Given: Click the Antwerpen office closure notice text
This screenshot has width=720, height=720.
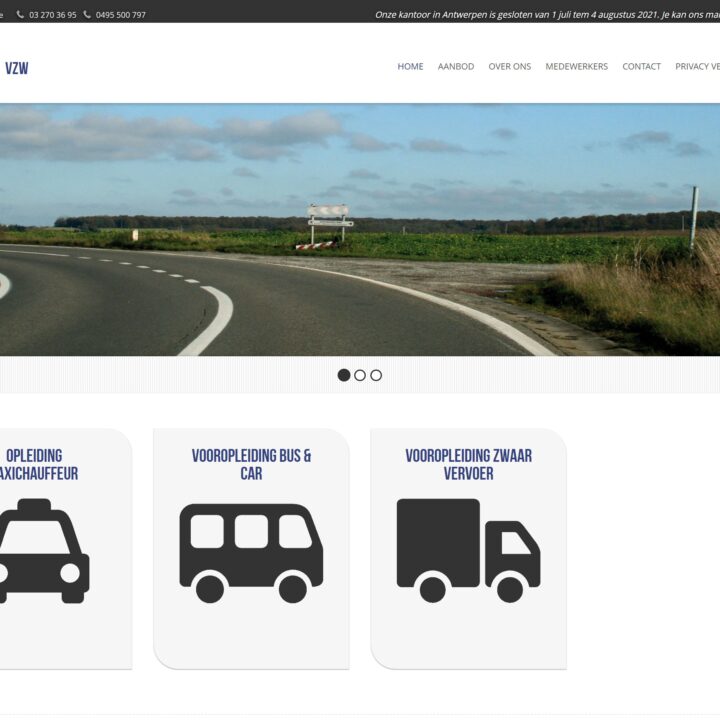Looking at the screenshot, I should coord(547,15).
